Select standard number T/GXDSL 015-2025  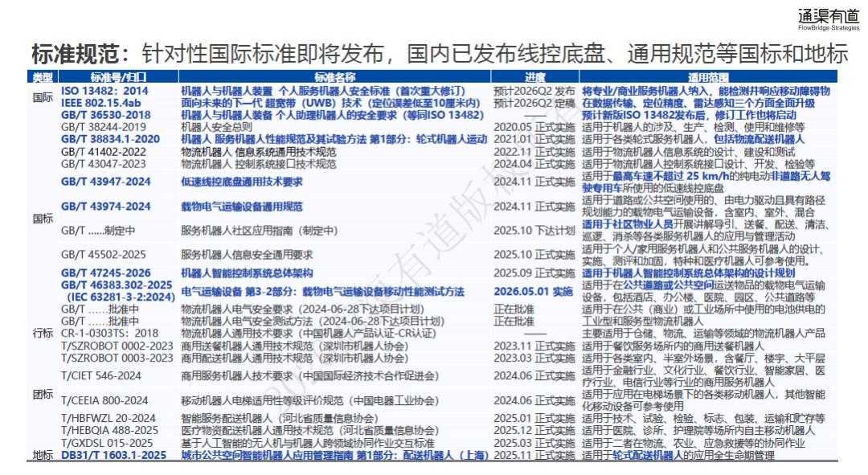click(107, 443)
